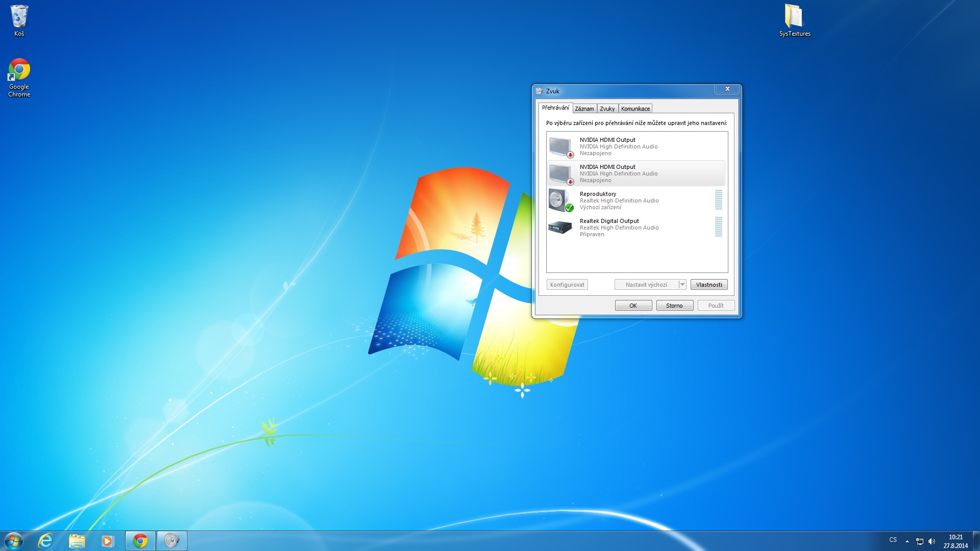Screen dimensions: 980x551
Task: Click the Zvuk window title icon
Action: click(539, 91)
